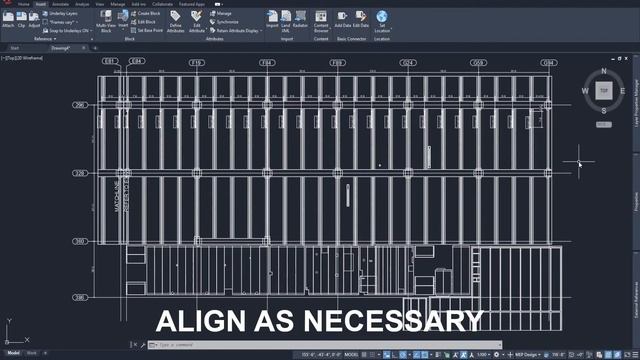Expand the Insert block dropdown arrow
Viewport: 640px width, 360px height.
click(123, 29)
